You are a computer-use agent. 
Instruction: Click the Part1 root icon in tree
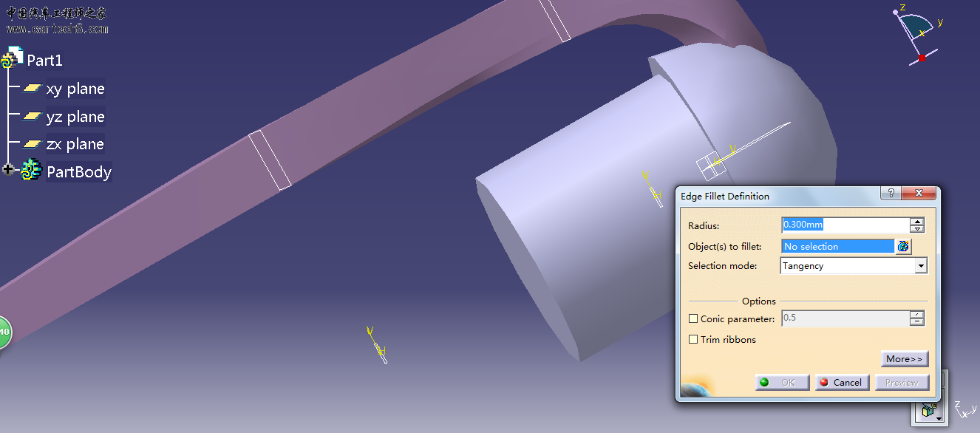click(13, 59)
